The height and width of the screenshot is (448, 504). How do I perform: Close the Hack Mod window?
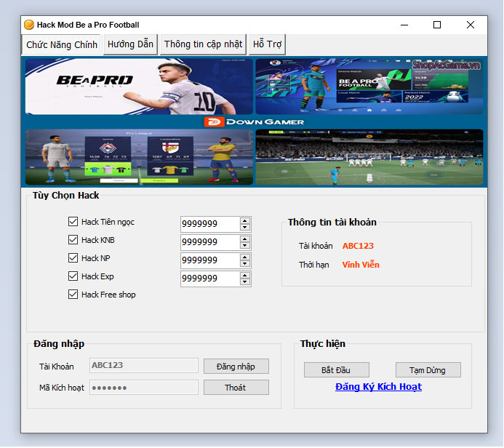(471, 25)
